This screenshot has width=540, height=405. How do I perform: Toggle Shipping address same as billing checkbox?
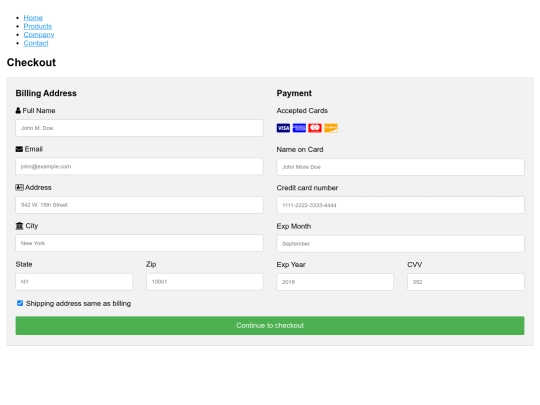(x=20, y=303)
